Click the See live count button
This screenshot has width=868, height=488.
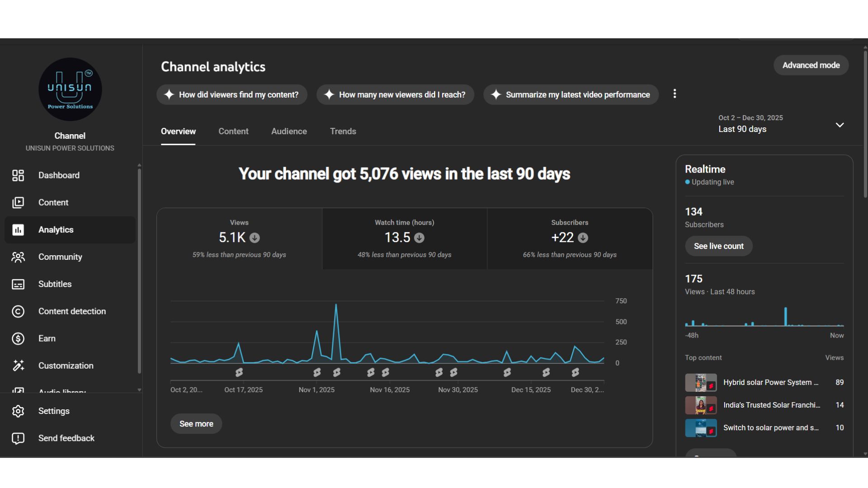[718, 246]
